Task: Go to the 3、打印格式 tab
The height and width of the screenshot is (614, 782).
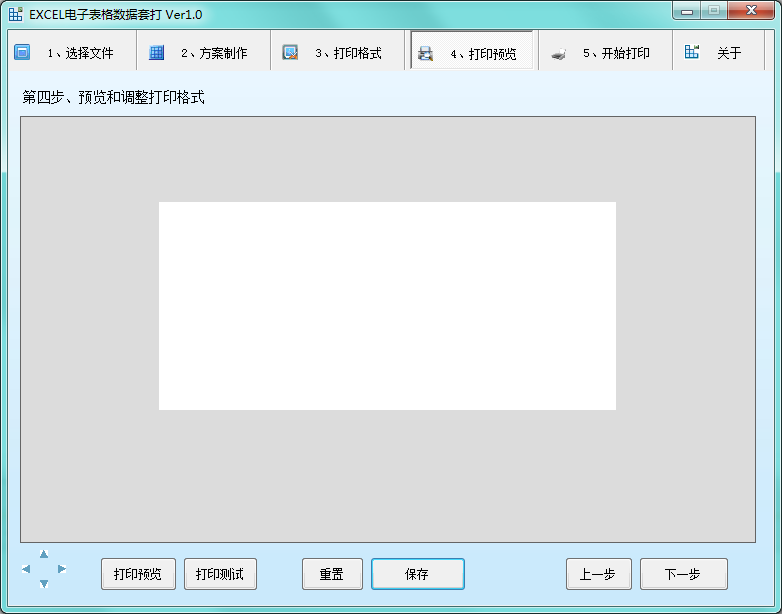Action: click(x=338, y=50)
